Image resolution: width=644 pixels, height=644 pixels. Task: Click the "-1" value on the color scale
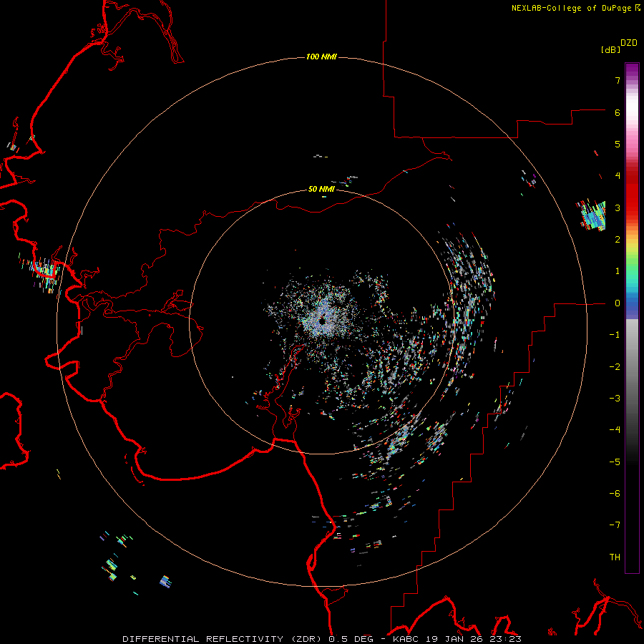[615, 335]
